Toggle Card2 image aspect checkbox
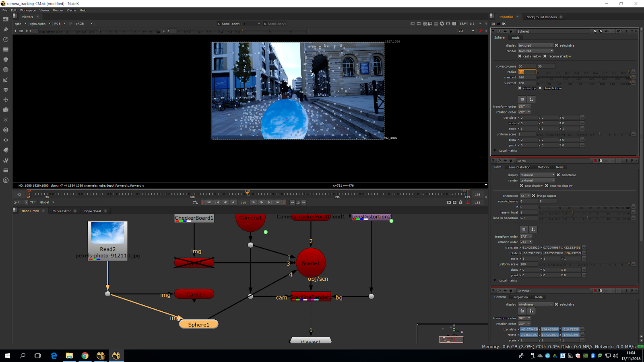644x362 pixels. [x=534, y=196]
